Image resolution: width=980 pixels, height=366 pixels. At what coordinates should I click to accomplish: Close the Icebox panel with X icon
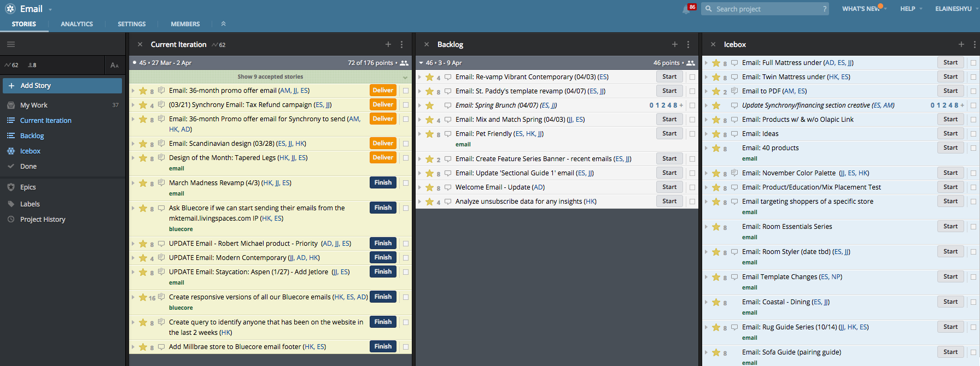pyautogui.click(x=713, y=44)
